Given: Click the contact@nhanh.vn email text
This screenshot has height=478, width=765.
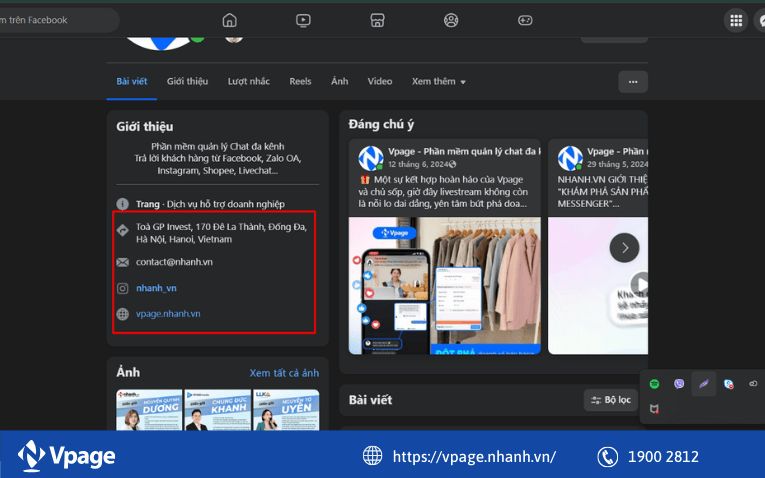Looking at the screenshot, I should click(174, 262).
